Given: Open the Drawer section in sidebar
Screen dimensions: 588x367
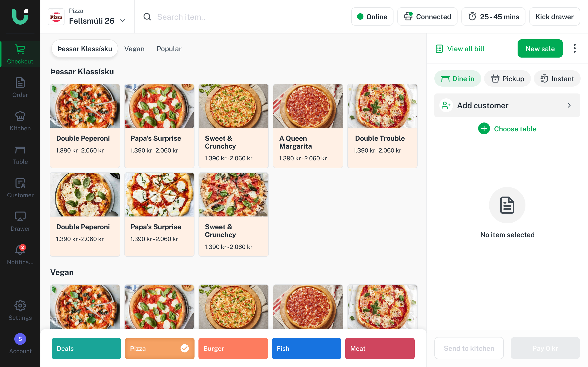Looking at the screenshot, I should [20, 221].
